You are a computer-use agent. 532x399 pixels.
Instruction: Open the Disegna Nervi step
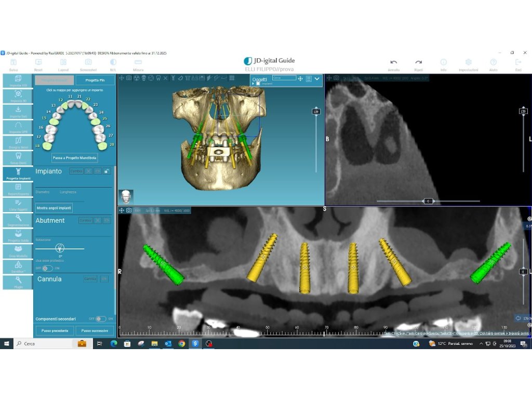pyautogui.click(x=18, y=143)
